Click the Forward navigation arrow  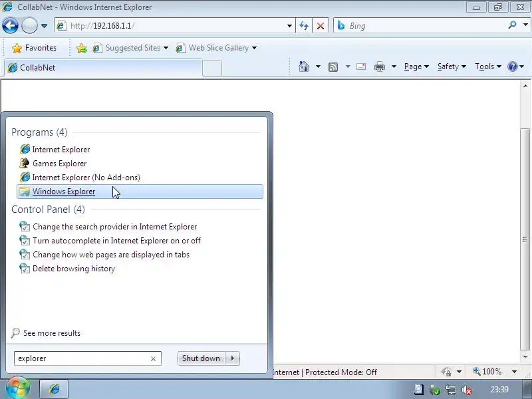coord(29,25)
